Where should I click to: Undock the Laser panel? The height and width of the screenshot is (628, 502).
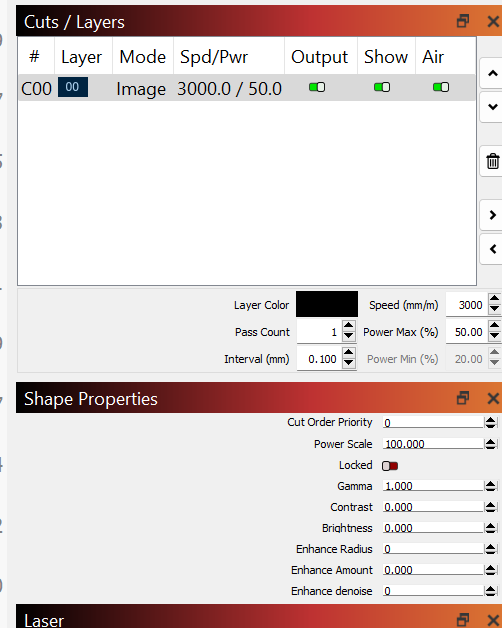click(x=463, y=620)
